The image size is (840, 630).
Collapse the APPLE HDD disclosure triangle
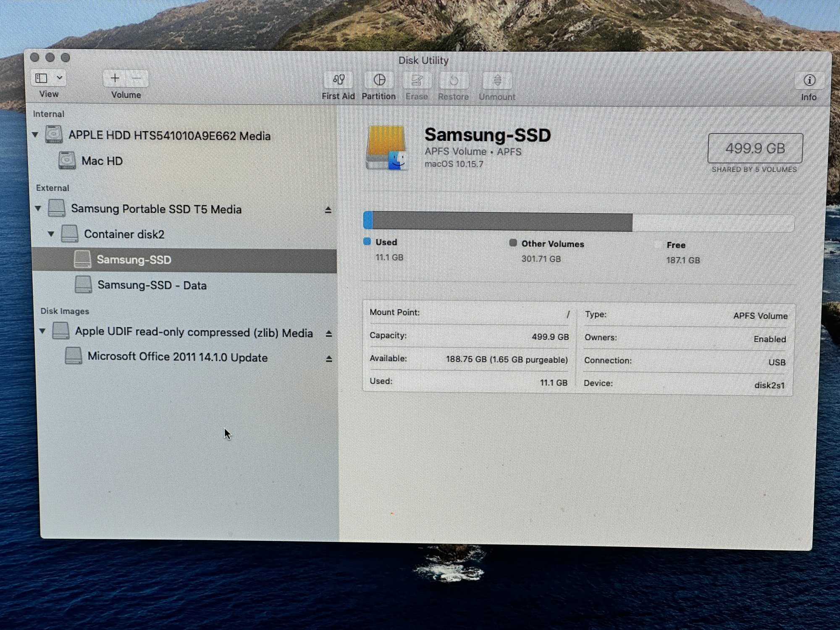point(35,135)
